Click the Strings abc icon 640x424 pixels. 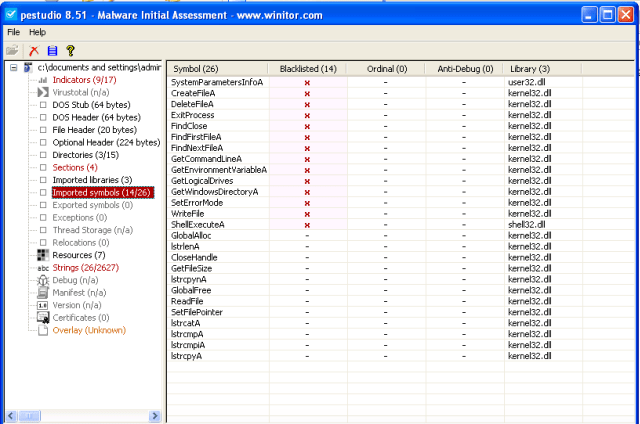click(43, 268)
